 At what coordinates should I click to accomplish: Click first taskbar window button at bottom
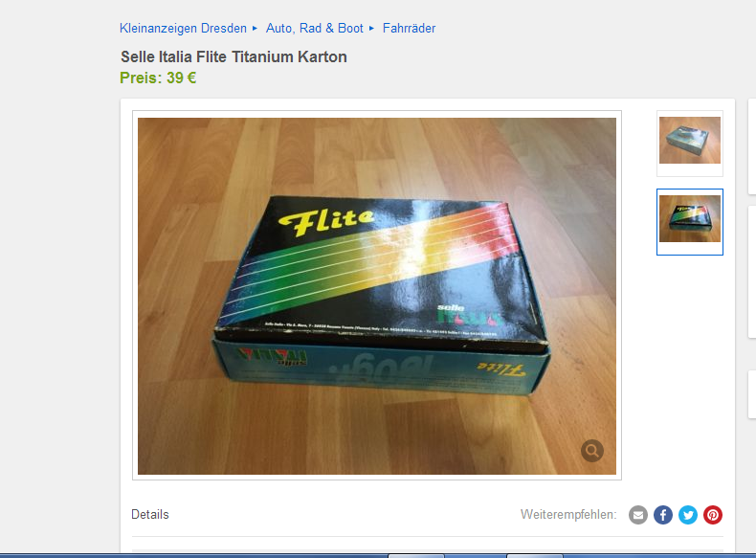tap(416, 556)
